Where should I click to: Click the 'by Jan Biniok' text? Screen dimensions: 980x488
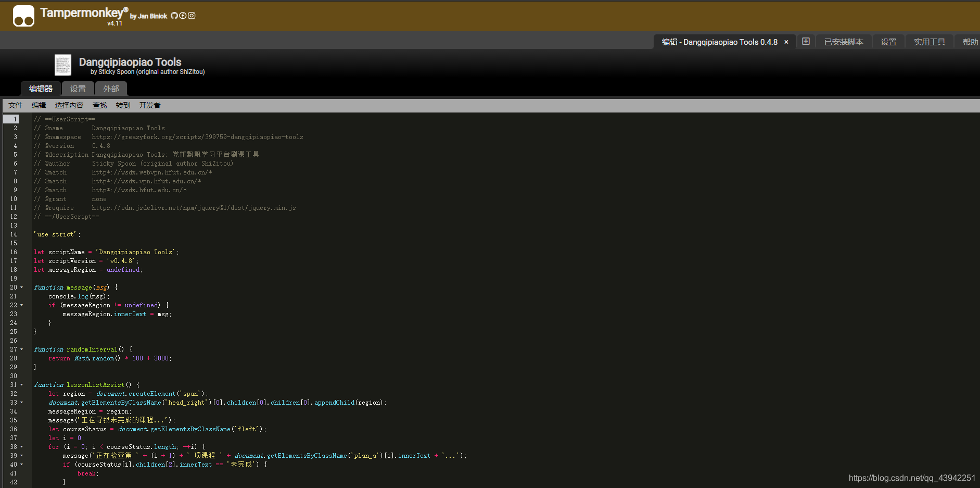click(148, 16)
